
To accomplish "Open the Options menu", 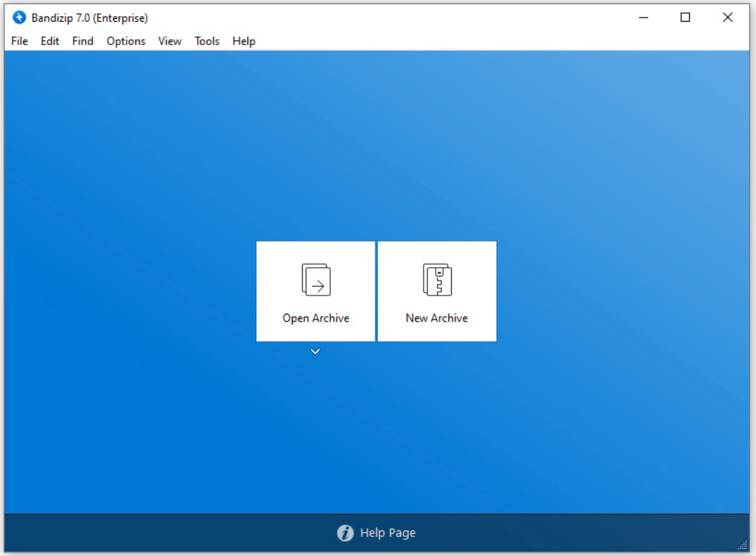I will coord(126,41).
